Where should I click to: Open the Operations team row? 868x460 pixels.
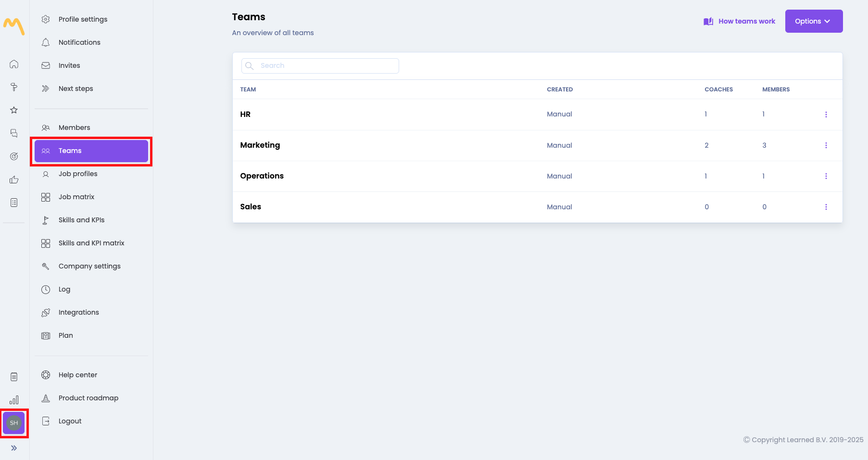tap(262, 176)
